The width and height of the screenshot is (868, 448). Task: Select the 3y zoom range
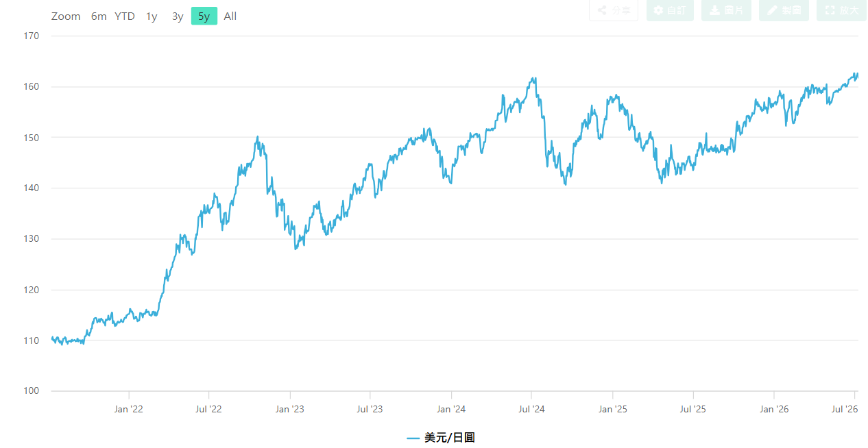coord(178,16)
